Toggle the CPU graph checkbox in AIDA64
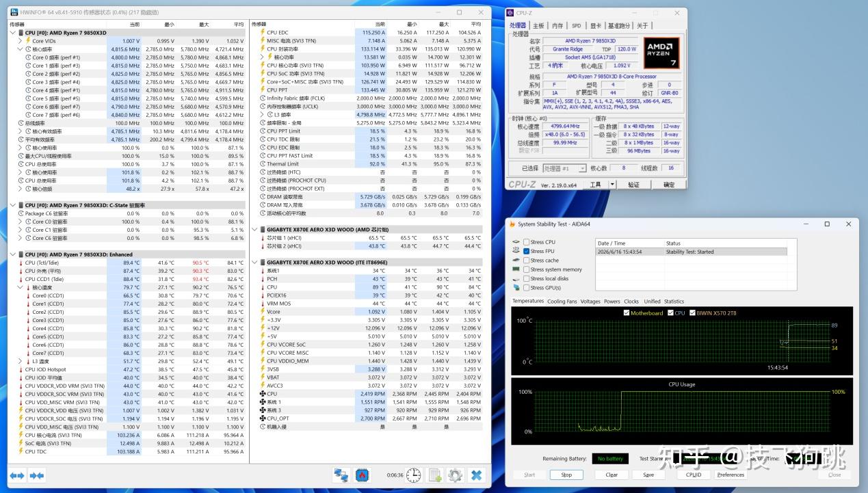The height and width of the screenshot is (493, 868). pyautogui.click(x=671, y=313)
